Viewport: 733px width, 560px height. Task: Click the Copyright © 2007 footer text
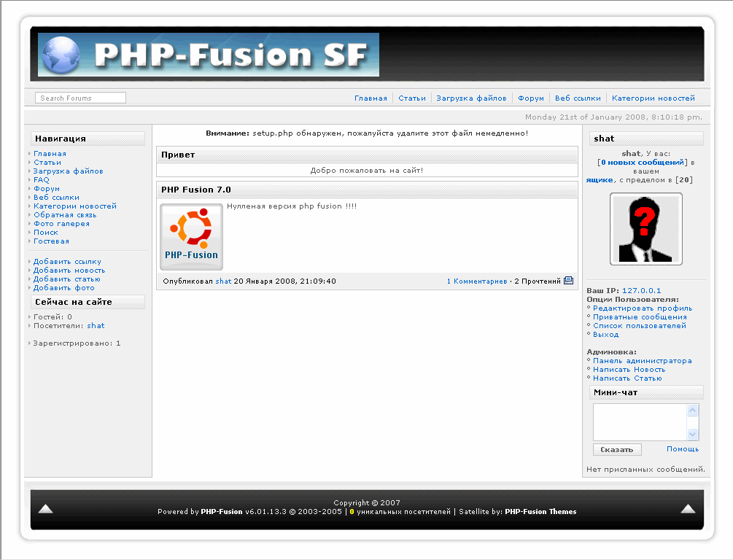(367, 503)
